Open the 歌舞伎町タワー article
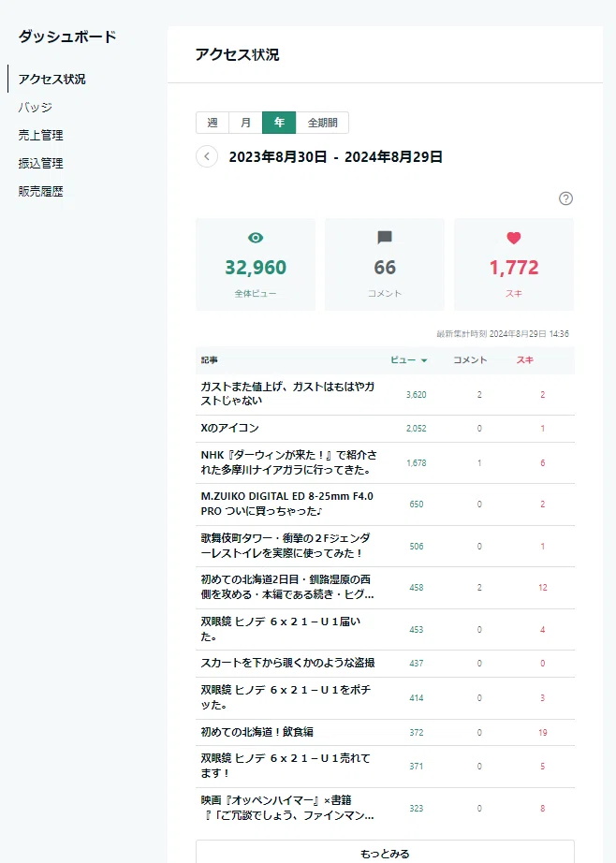616x863 pixels. click(x=286, y=546)
